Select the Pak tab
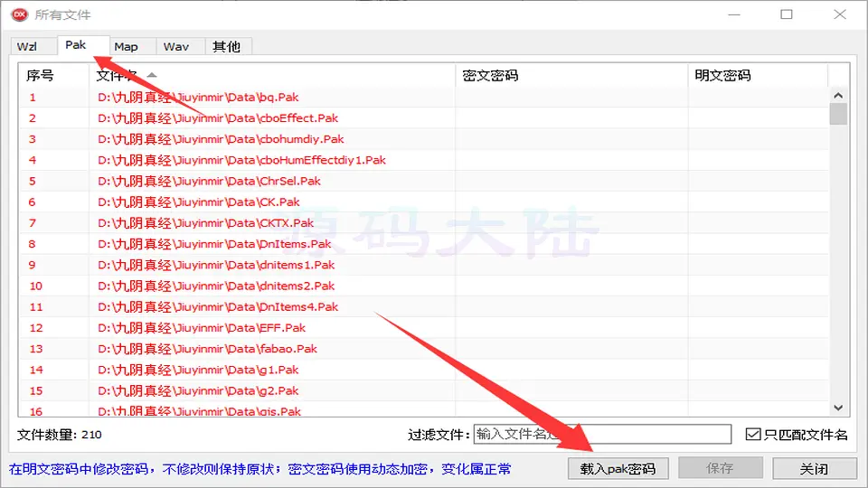Screen dimensions: 868x488 click(x=82, y=45)
